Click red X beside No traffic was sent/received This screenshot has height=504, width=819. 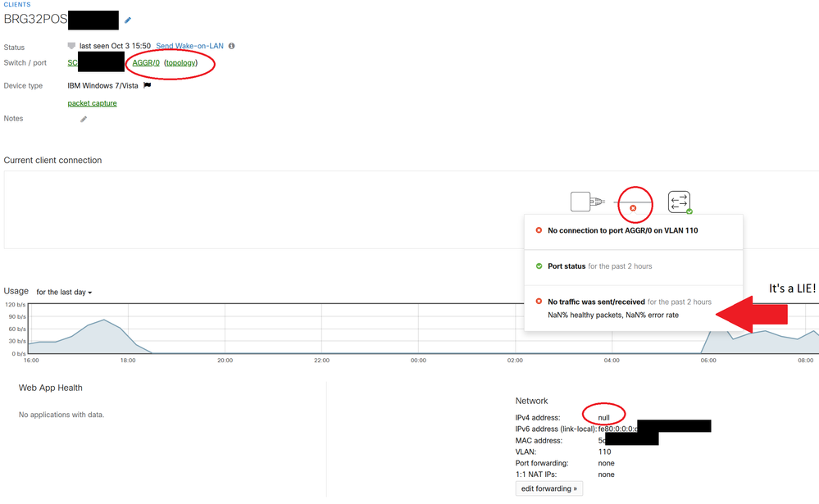[539, 302]
